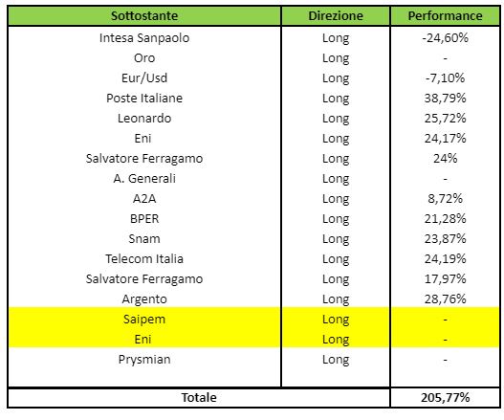The width and height of the screenshot is (504, 420).
Task: Select the Eur/Usd cell
Action: click(144, 78)
